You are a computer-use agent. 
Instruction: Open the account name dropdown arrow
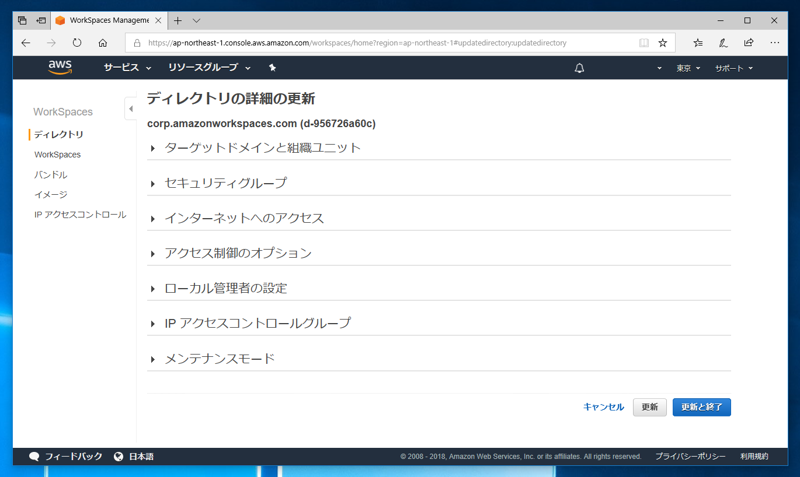pos(659,68)
